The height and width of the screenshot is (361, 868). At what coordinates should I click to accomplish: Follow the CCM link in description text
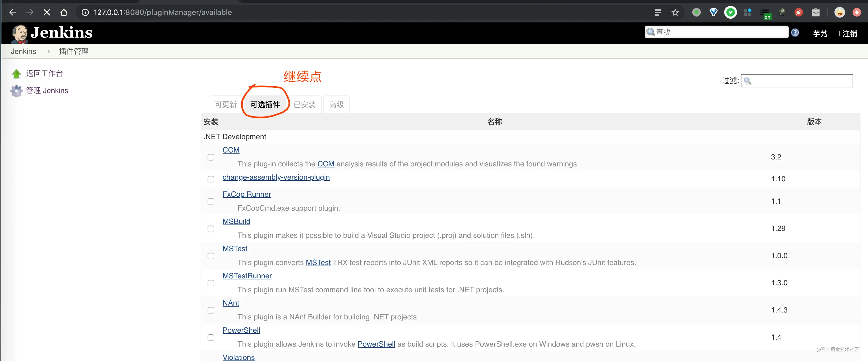click(x=326, y=164)
